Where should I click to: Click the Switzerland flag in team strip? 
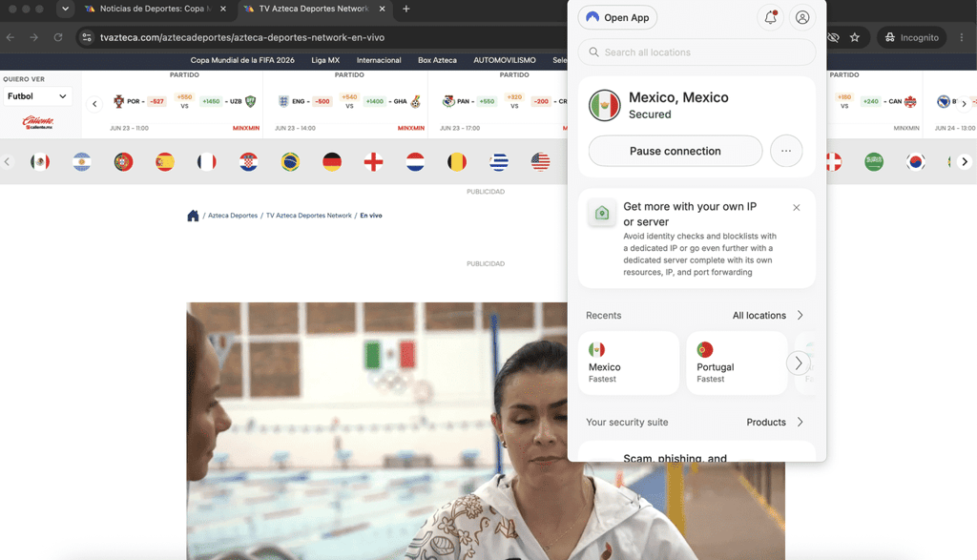click(834, 162)
